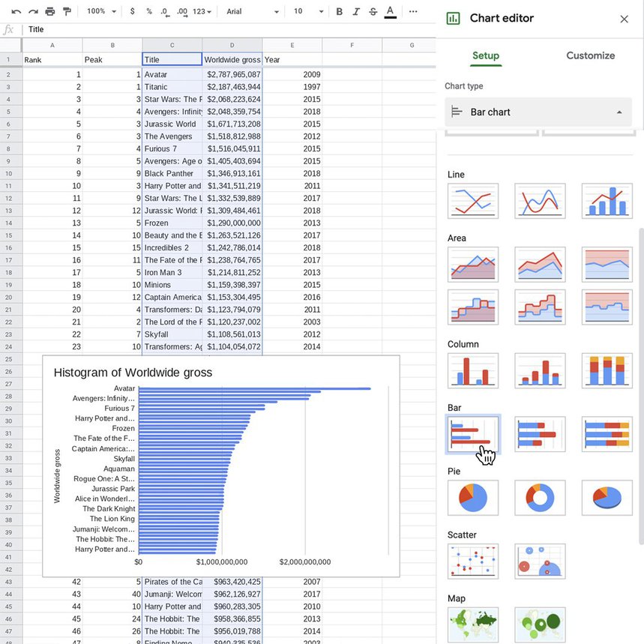This screenshot has height=644, width=644.
Task: Select the 'Peak' header cell
Action: (x=112, y=59)
